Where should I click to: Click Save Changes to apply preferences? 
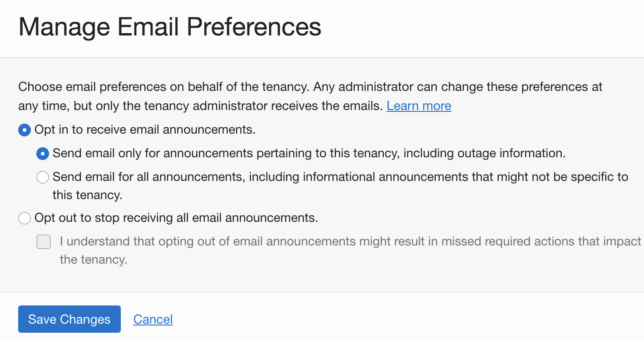(69, 319)
